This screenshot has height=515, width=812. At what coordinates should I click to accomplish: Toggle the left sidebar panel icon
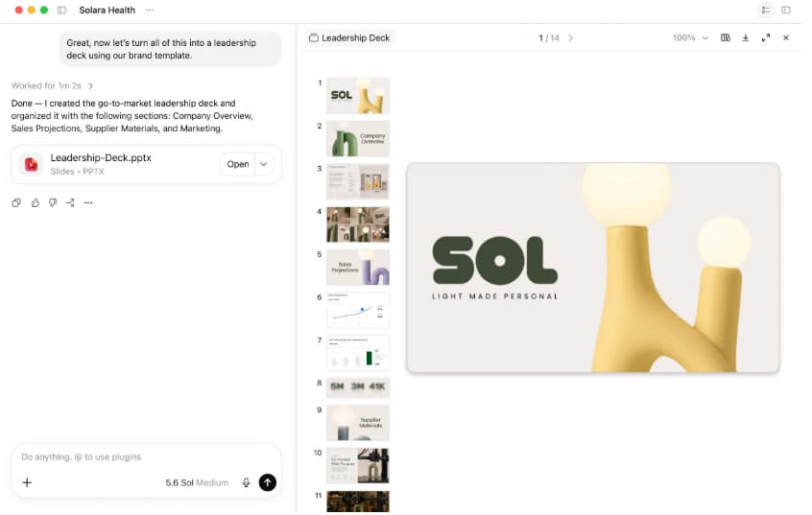tap(61, 10)
